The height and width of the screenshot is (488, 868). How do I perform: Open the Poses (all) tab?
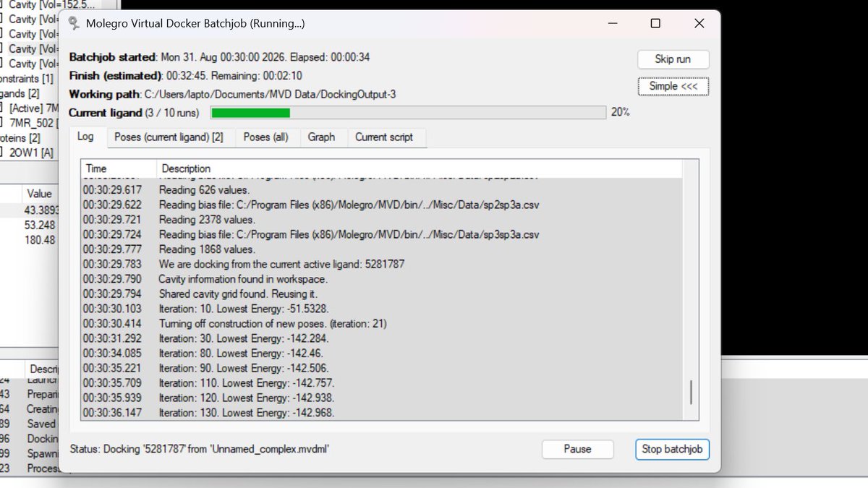(x=268, y=137)
